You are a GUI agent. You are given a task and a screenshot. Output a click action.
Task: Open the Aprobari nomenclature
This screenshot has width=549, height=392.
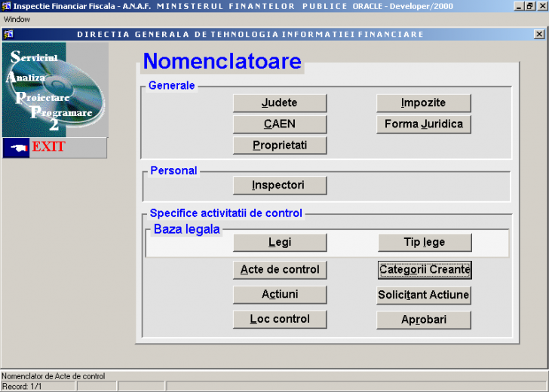(x=424, y=320)
